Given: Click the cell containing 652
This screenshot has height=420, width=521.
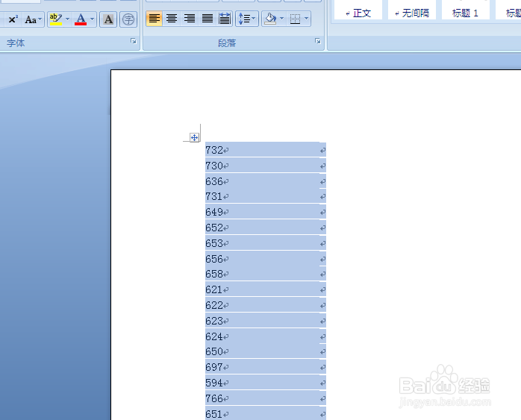Looking at the screenshot, I should pos(263,228).
